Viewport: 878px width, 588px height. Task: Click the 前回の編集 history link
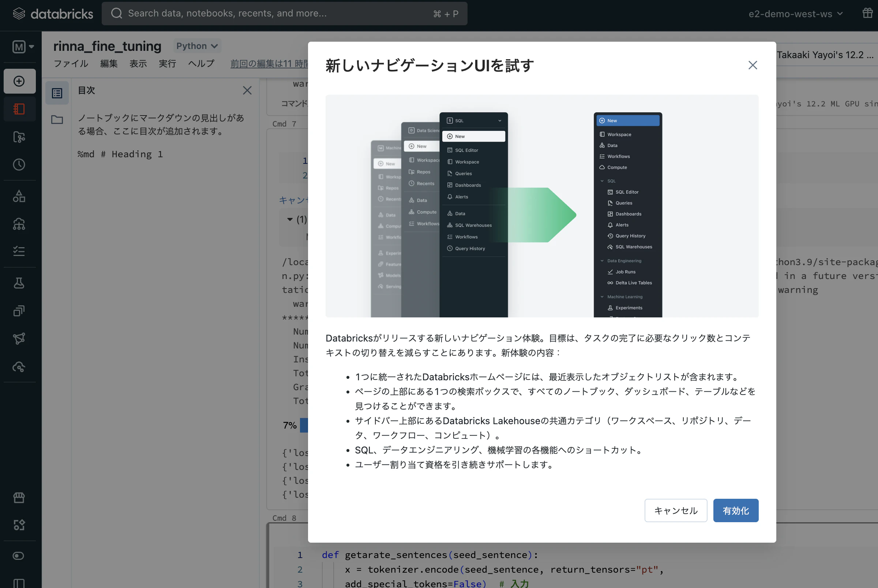tap(269, 64)
